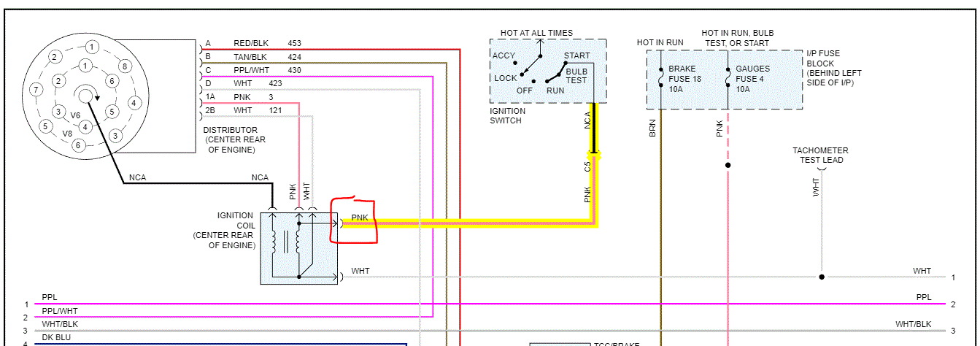Click the WHT label right of coil
Image resolution: width=980 pixels, height=346 pixels.
pyautogui.click(x=360, y=271)
